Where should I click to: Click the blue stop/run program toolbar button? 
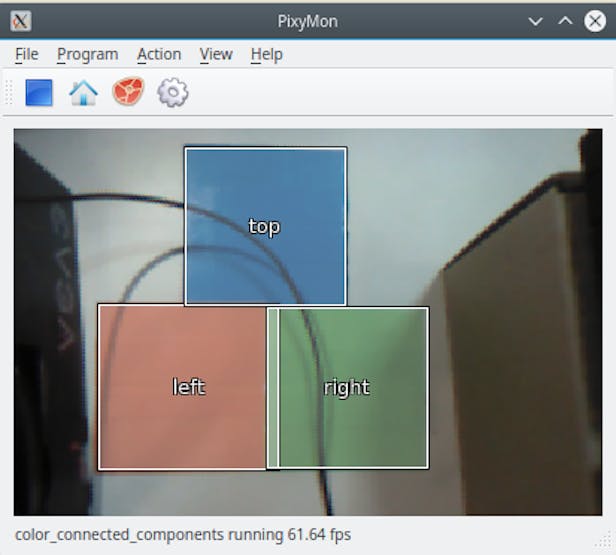(x=39, y=93)
